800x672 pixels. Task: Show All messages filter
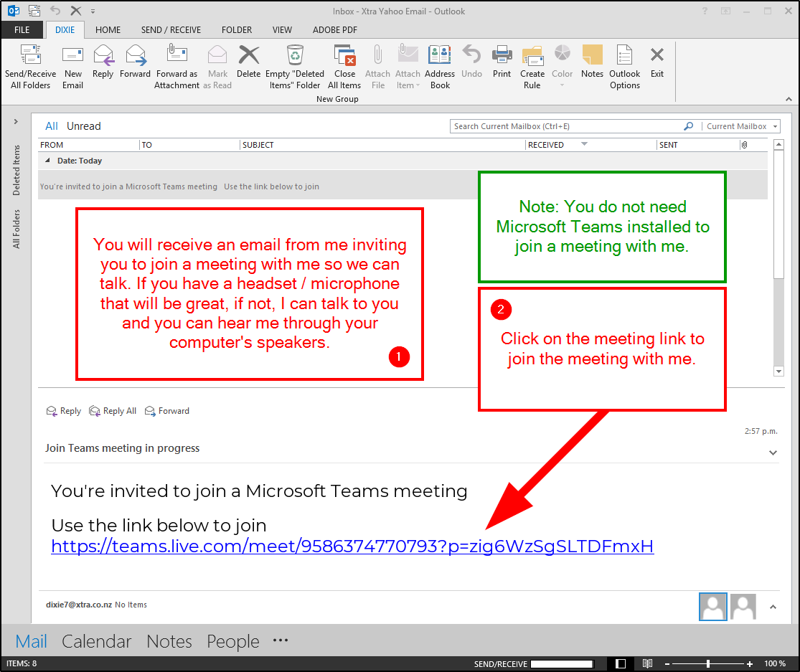52,126
